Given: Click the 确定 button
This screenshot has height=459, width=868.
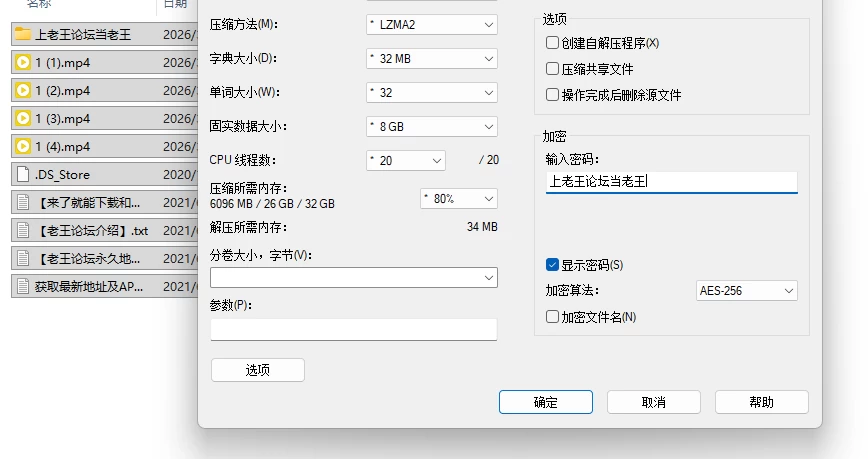Looking at the screenshot, I should (546, 402).
